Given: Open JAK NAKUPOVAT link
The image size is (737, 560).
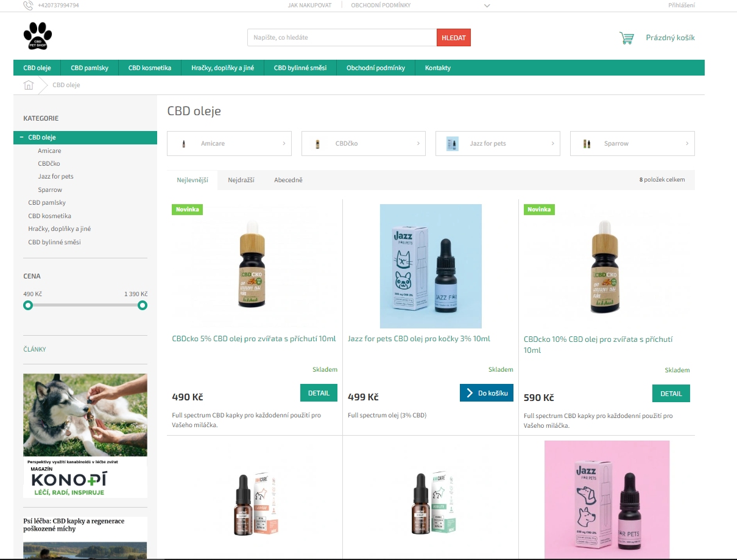Looking at the screenshot, I should tap(309, 5).
